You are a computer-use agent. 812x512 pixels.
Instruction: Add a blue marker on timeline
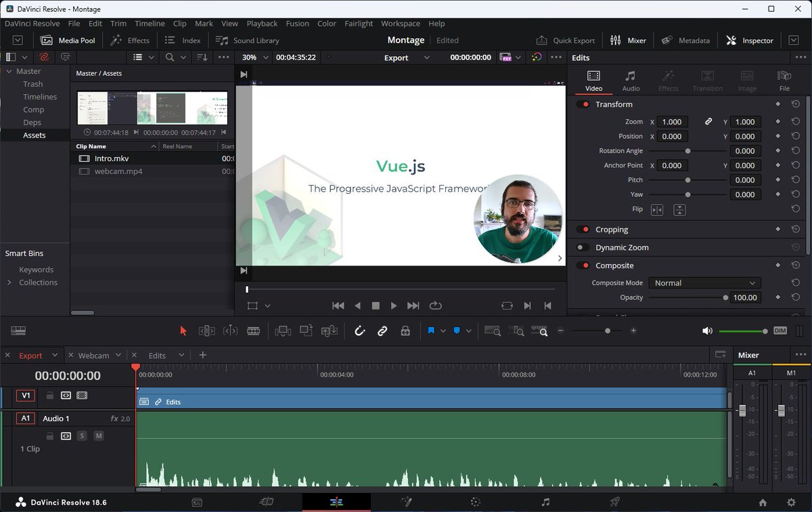pyautogui.click(x=457, y=330)
